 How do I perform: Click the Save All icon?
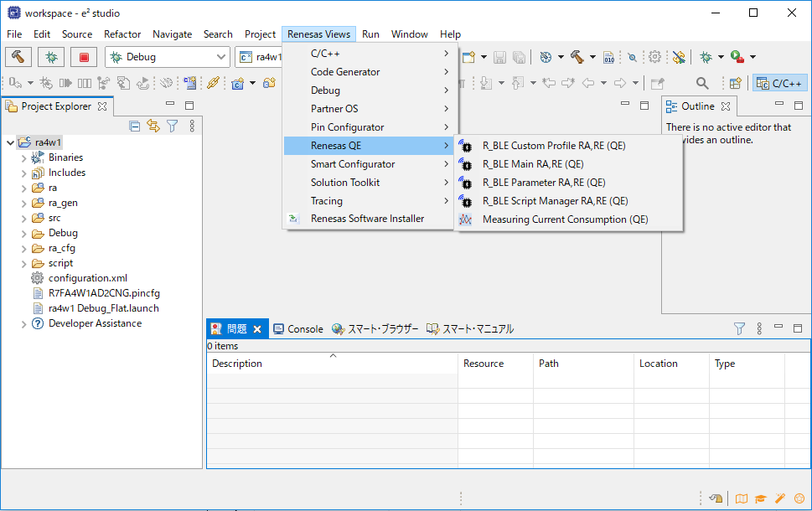coord(519,57)
